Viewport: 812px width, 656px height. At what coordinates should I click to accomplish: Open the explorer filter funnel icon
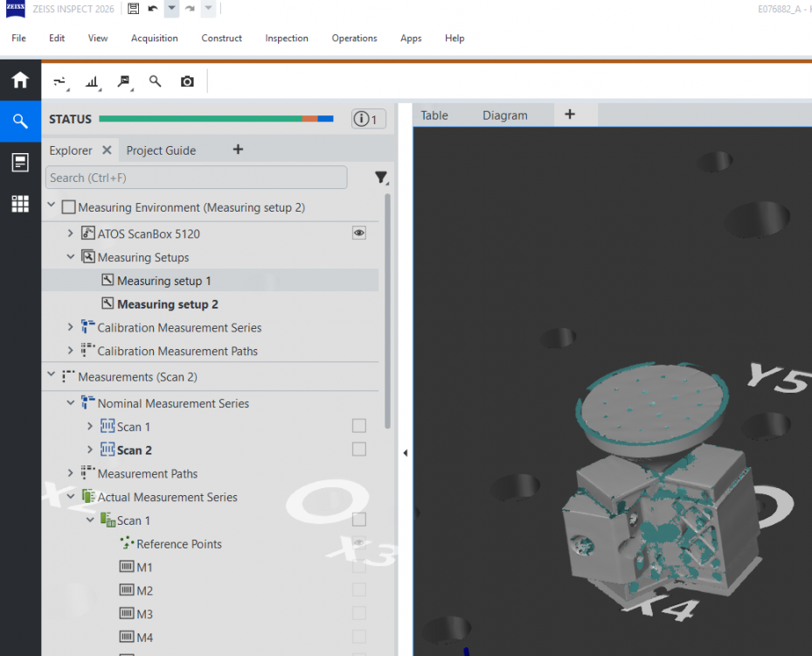381,178
